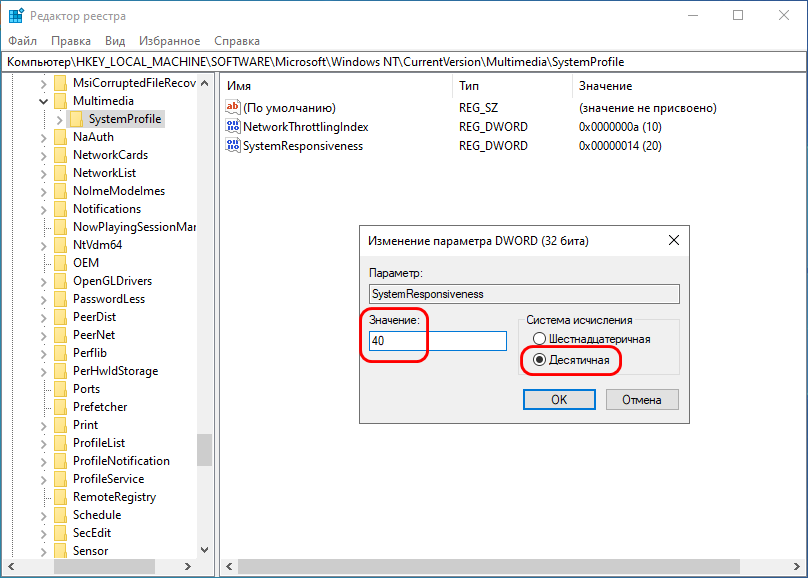The image size is (808, 578).
Task: Click the NetworkThrottlingIndex DWORD value icon
Action: pyautogui.click(x=234, y=127)
